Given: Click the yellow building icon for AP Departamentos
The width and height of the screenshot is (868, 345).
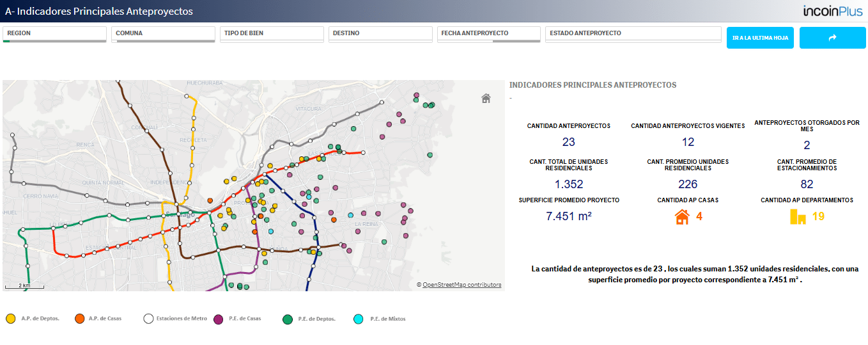Looking at the screenshot, I should (x=798, y=217).
